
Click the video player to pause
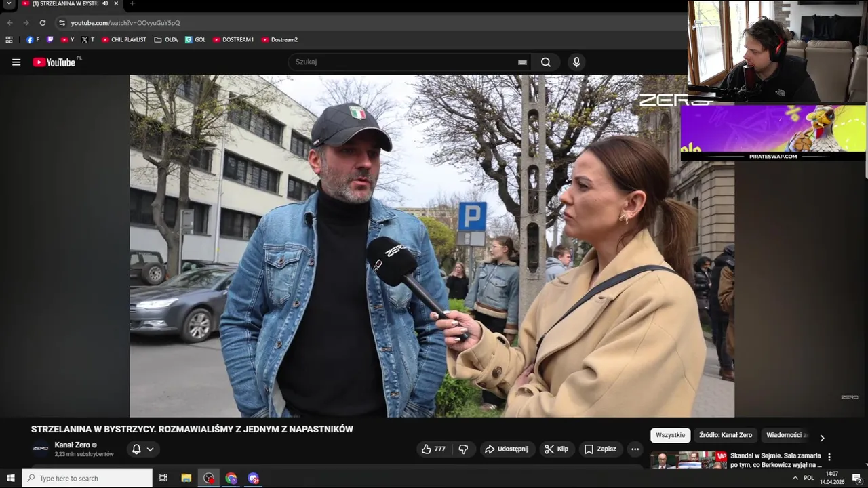pos(432,245)
